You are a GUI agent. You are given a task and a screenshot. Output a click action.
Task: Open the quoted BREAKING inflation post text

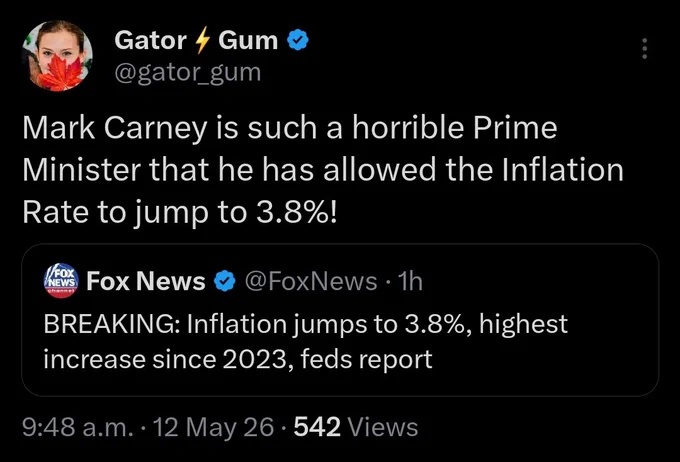pos(305,342)
